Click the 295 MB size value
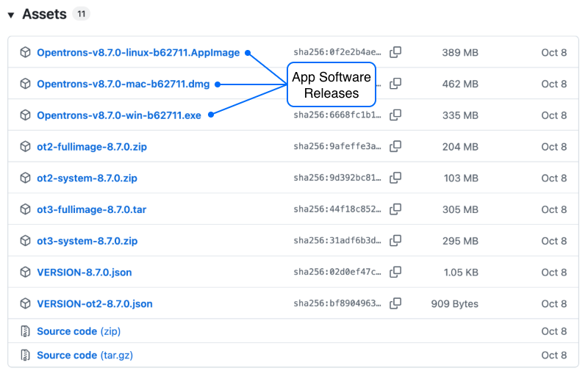The height and width of the screenshot is (379, 588). (x=460, y=241)
